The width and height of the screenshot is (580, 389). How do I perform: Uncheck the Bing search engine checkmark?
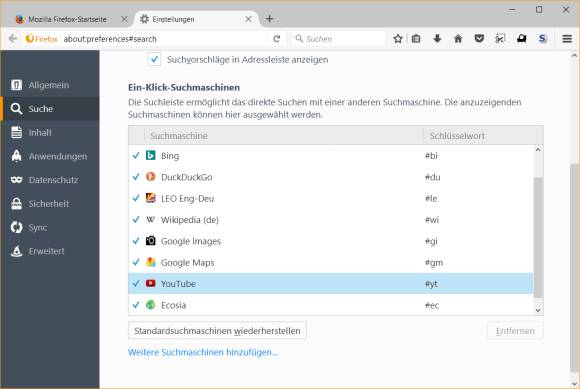(x=136, y=155)
